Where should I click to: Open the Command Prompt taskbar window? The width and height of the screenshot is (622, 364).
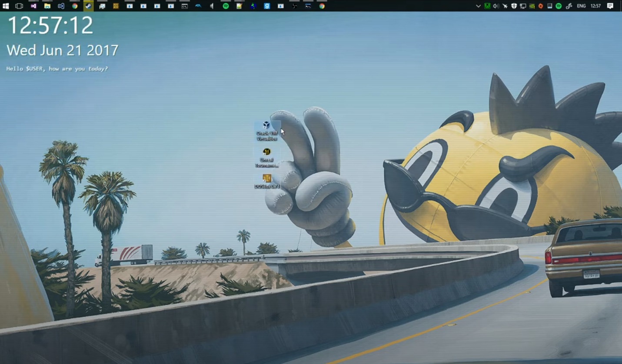point(185,6)
